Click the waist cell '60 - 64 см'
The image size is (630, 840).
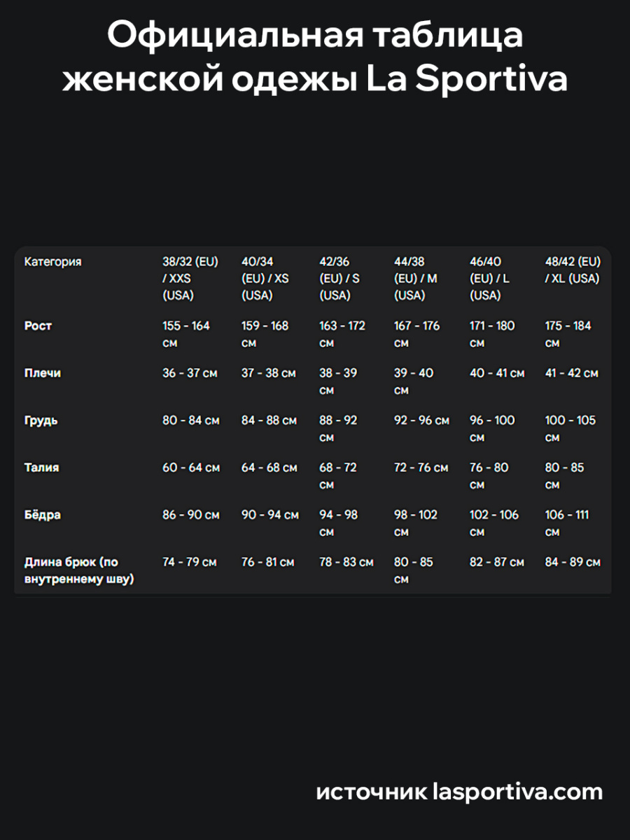(191, 468)
